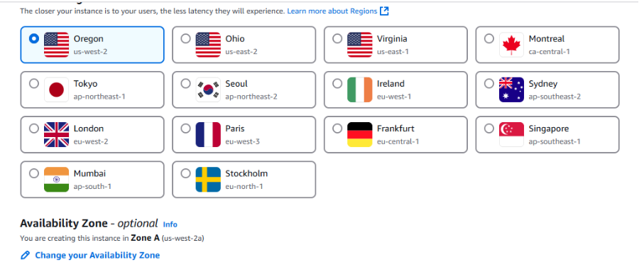The image size is (644, 272).
Task: Click the Union Jack flag icon
Action: click(56, 134)
